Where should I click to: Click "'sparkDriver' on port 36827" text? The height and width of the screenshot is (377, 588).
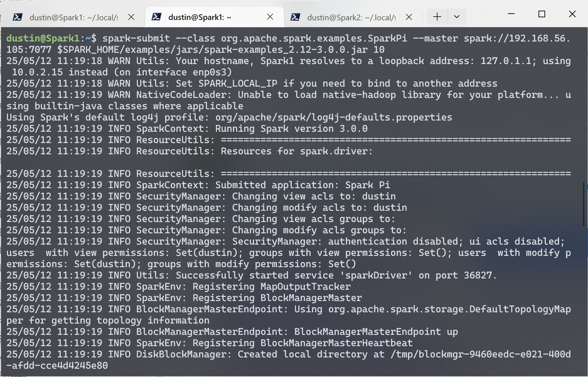coord(418,275)
